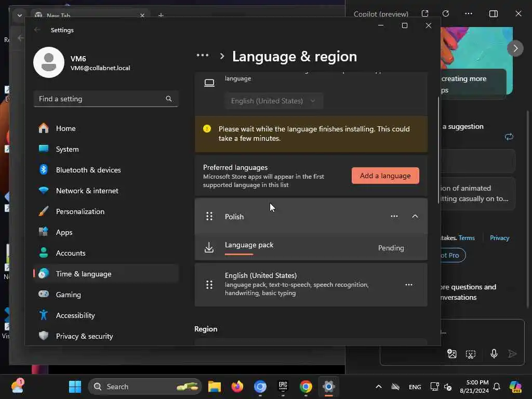
Task: Select Time & language category
Action: (106, 274)
